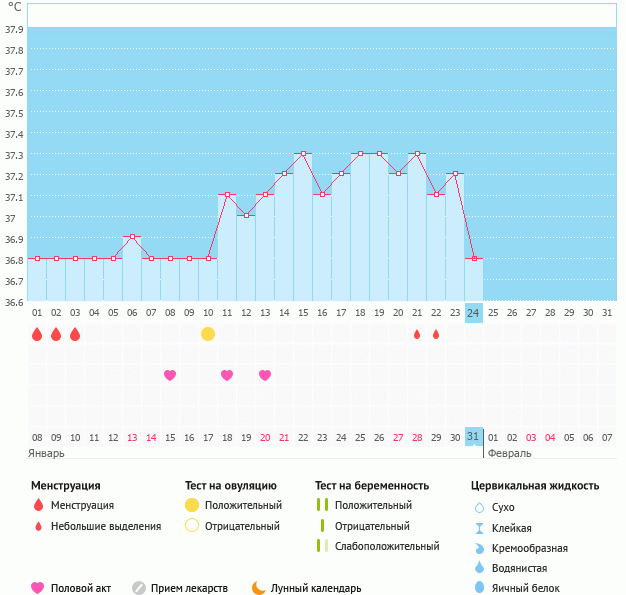
Task: Click the 'Прием лекарств' pill icon in legend
Action: point(139,588)
